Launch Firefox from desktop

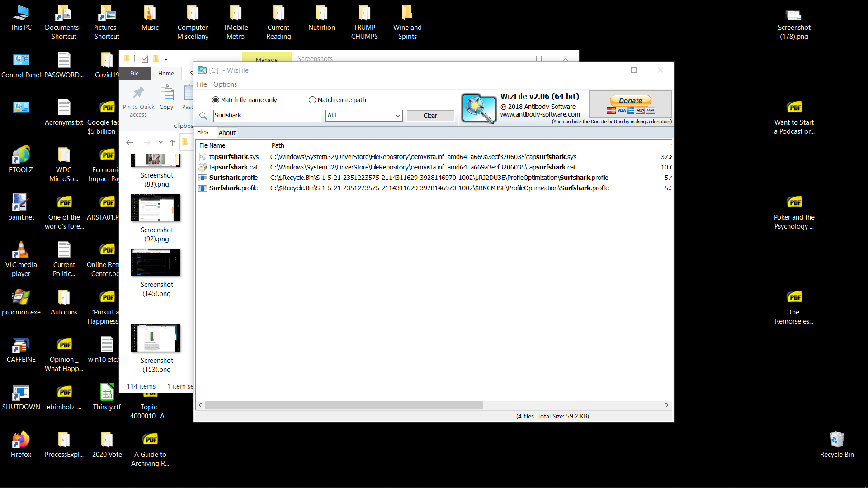21,445
